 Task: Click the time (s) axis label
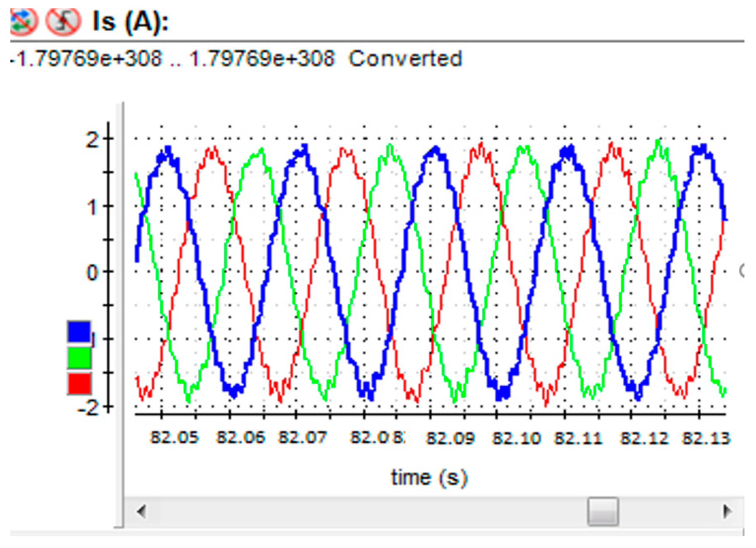429,477
